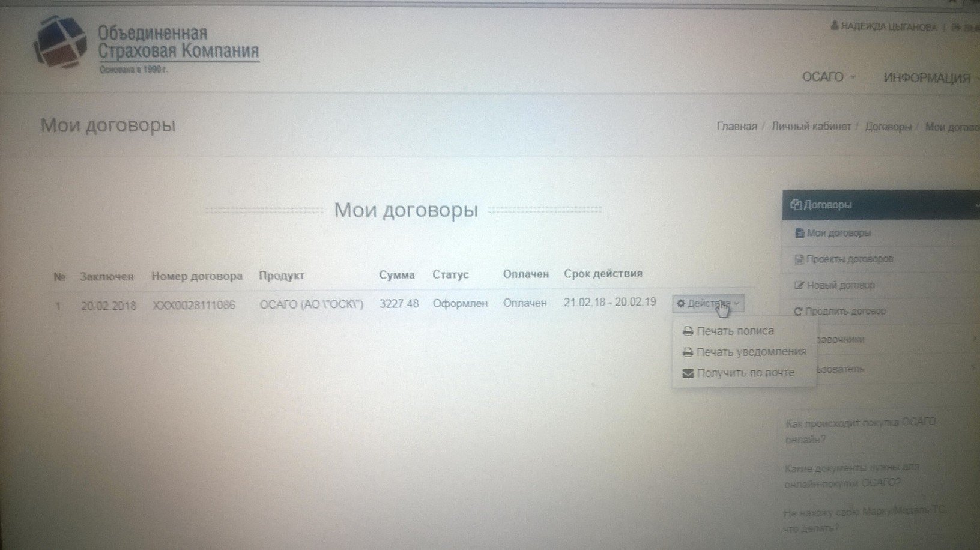Open FAQ 'Как происходит покупка ОСАГО онлайн?'
Image resolution: width=980 pixels, height=550 pixels.
[x=860, y=431]
